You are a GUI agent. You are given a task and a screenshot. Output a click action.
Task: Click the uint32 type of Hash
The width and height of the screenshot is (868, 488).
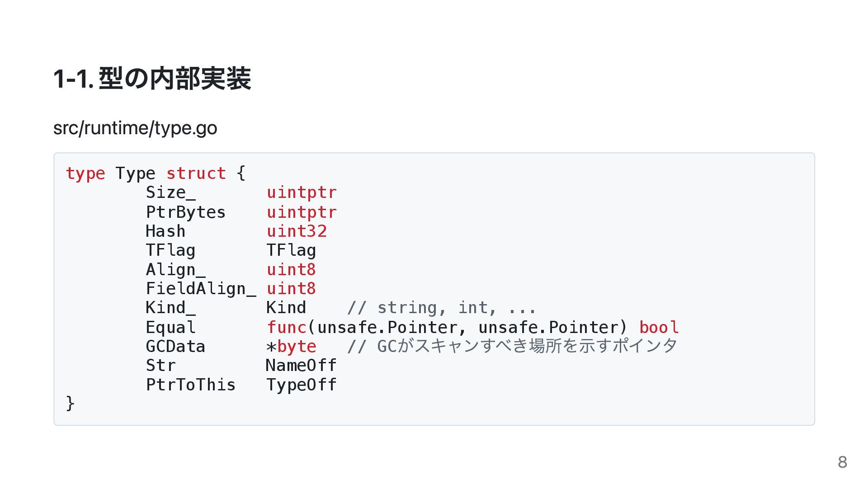tap(297, 231)
